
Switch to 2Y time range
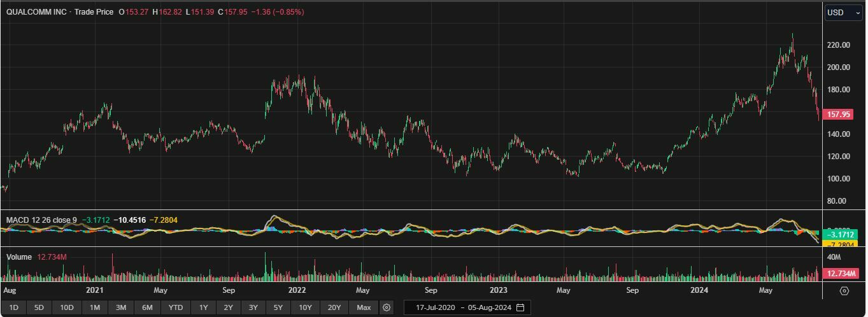[x=229, y=307]
